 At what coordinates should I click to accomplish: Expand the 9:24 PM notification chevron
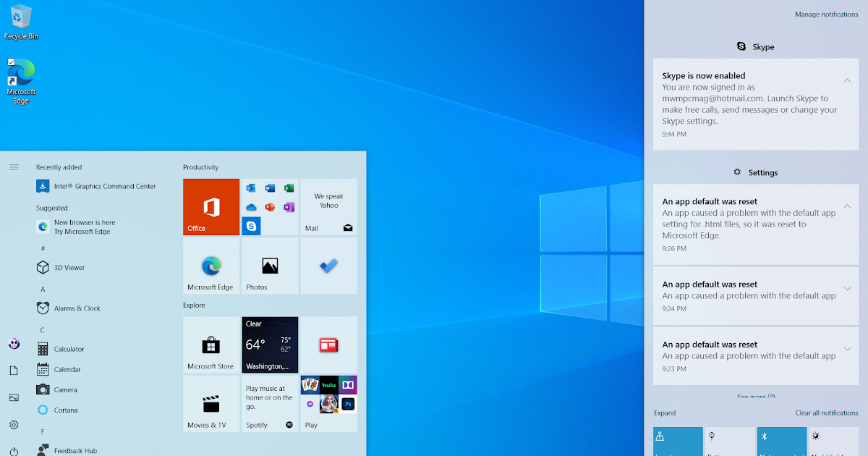(x=847, y=288)
